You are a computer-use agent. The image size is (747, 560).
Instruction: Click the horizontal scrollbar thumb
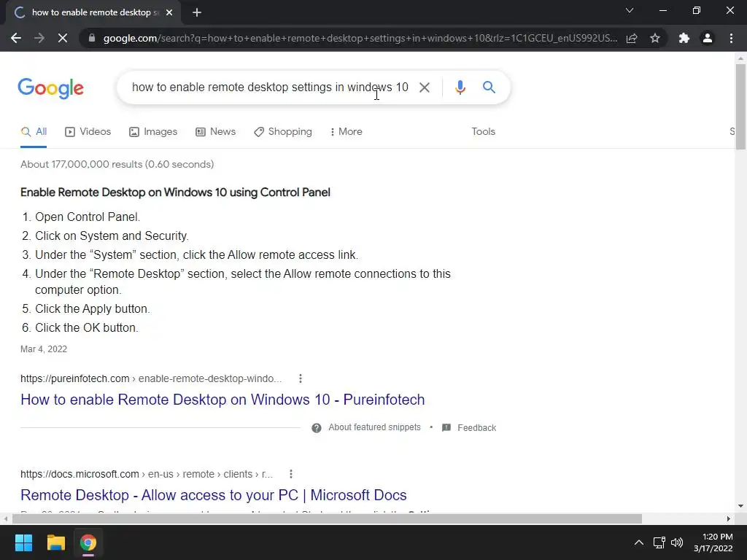[327, 518]
